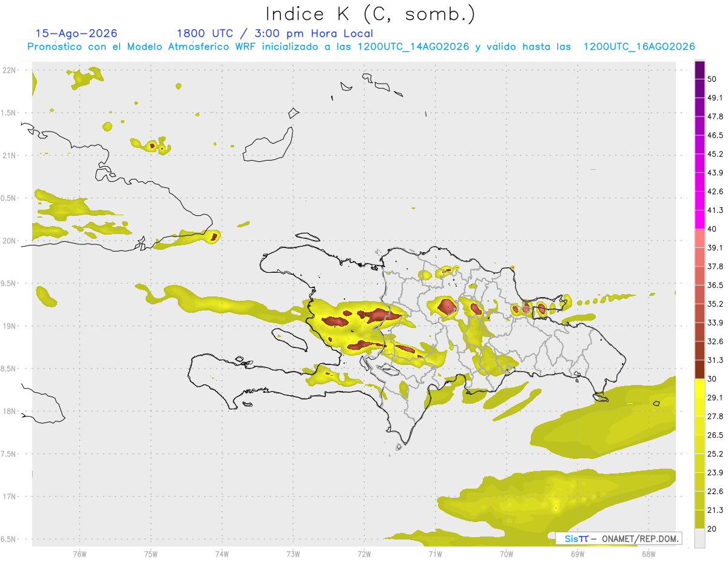Click the "73W" longitude label
This screenshot has width=728, height=562.
click(x=293, y=553)
